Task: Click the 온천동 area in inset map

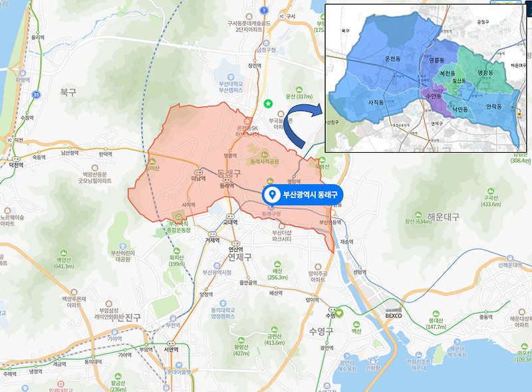Action: point(392,58)
